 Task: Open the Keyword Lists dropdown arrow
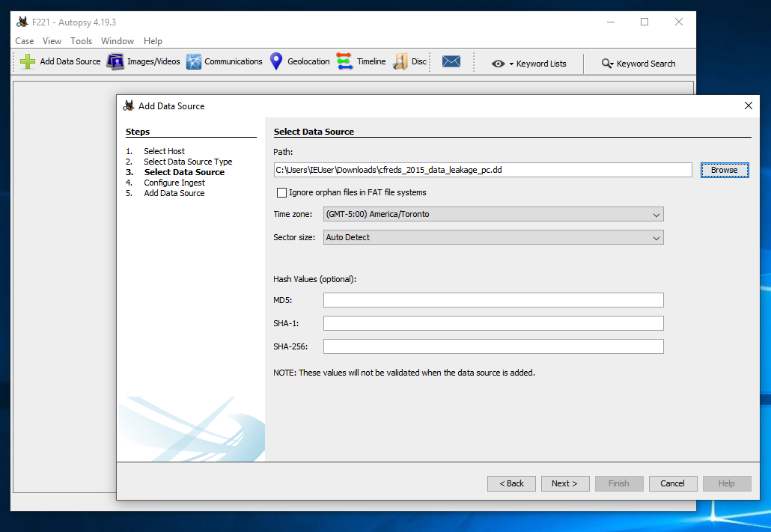[511, 64]
